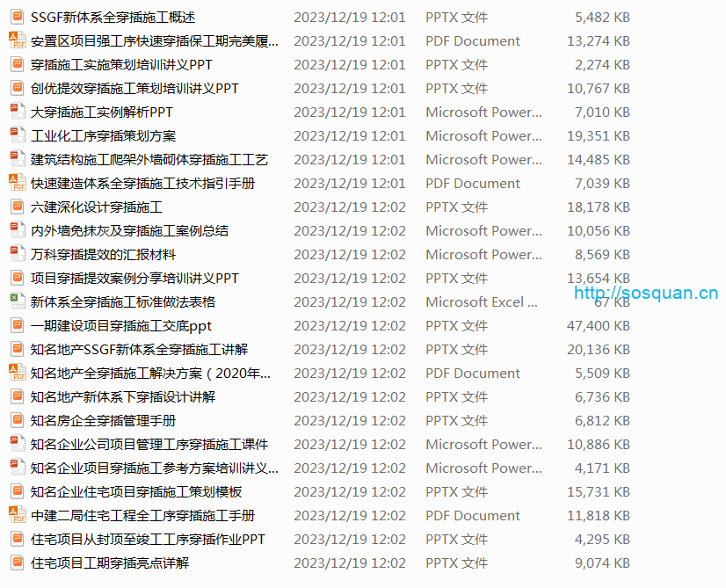The image size is (726, 588).
Task: Click the PDF icon for 中建二局住宅工程全工序穿插施工手册
Action: coord(17,515)
